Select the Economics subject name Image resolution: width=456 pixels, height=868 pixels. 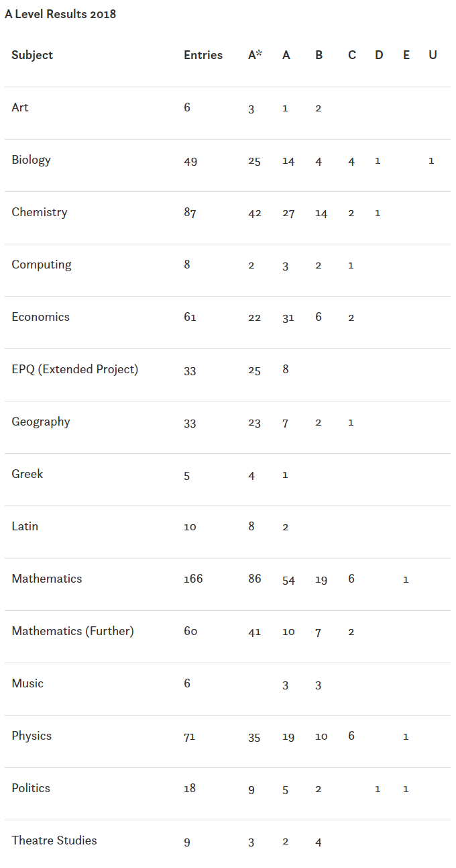coord(40,317)
